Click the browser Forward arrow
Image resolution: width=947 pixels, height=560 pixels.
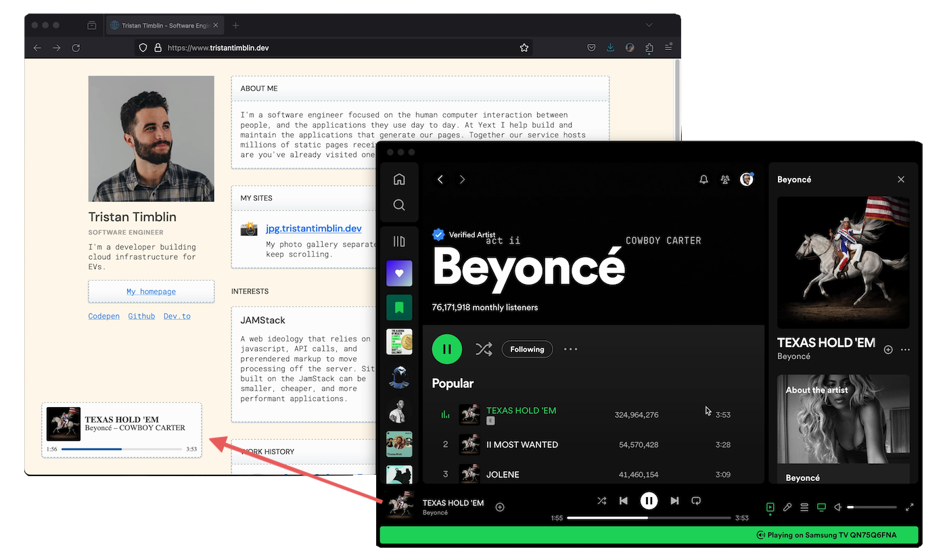[57, 48]
